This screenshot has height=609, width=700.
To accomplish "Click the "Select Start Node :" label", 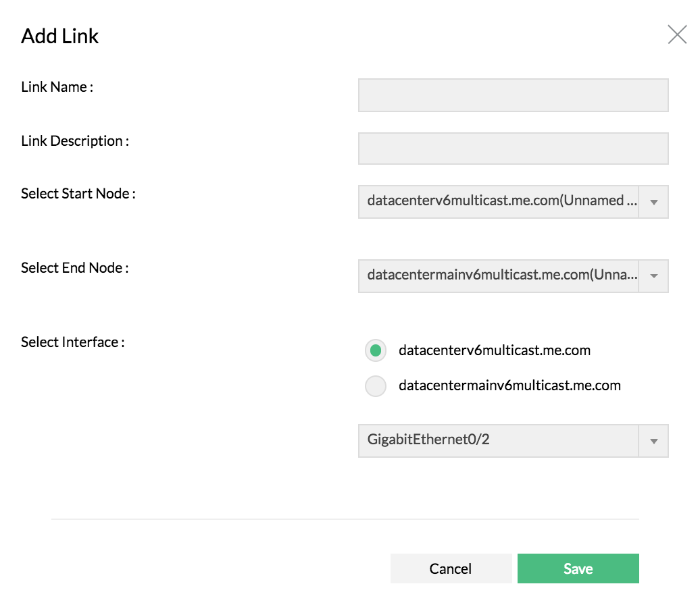I will [x=78, y=194].
